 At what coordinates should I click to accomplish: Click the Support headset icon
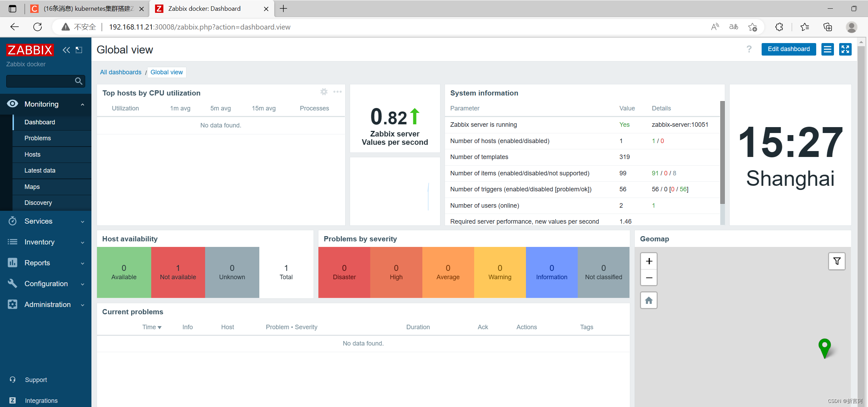tap(13, 380)
